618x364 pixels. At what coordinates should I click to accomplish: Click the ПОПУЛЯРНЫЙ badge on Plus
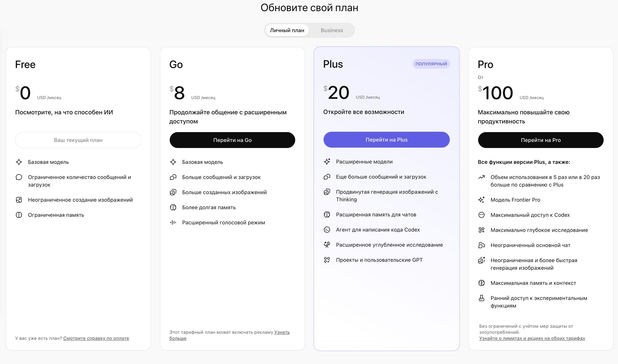pos(431,64)
